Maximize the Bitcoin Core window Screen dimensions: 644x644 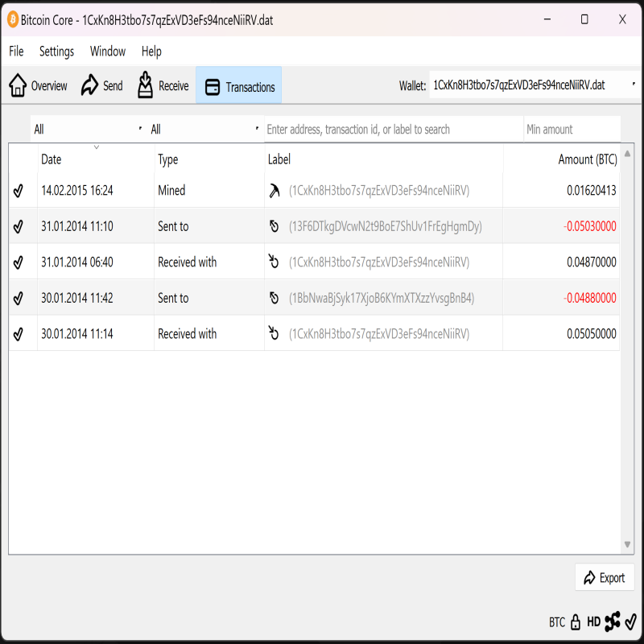tap(584, 19)
